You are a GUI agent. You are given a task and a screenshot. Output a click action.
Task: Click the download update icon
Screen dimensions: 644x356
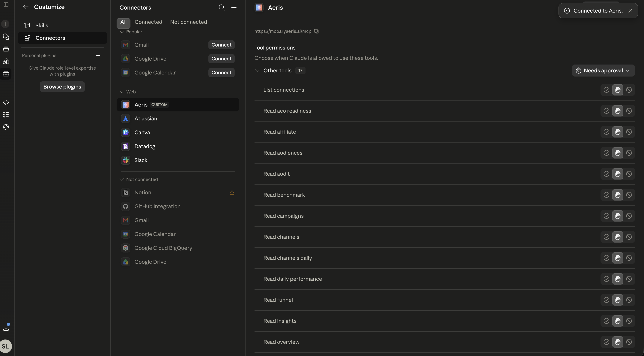6,328
